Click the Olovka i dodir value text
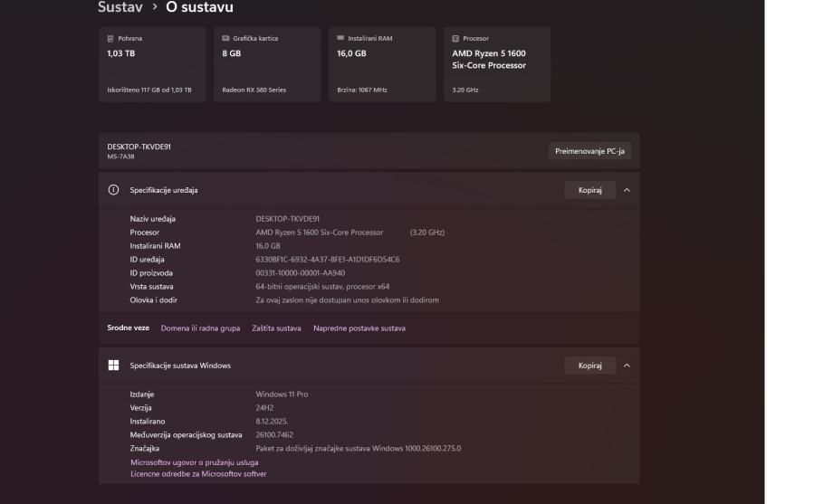The height and width of the screenshot is (504, 833). pyautogui.click(x=347, y=300)
